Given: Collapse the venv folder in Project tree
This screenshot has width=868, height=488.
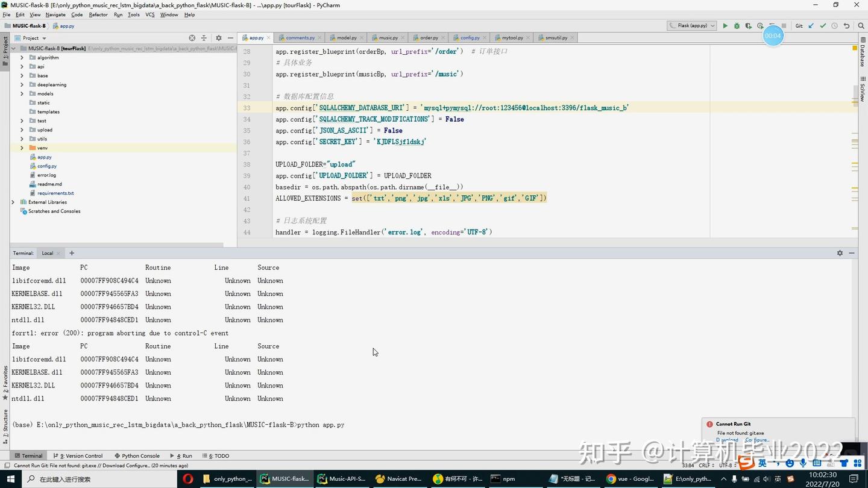Looking at the screenshot, I should point(22,148).
